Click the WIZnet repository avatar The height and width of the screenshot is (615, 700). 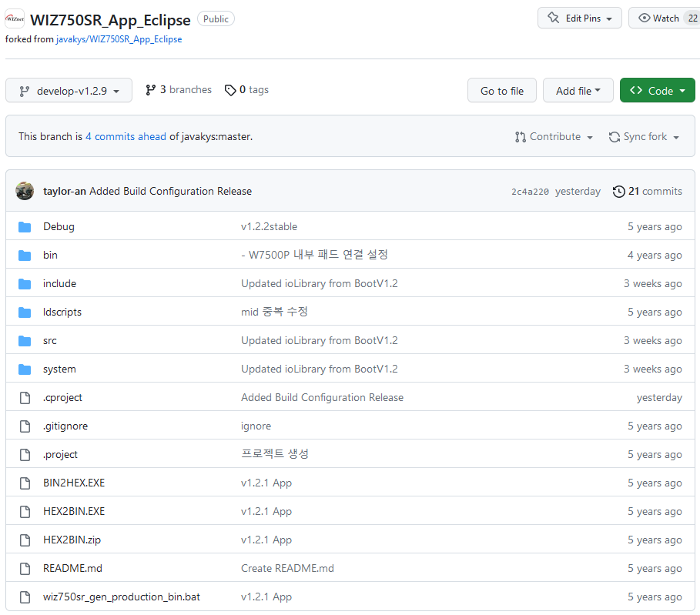click(x=14, y=18)
